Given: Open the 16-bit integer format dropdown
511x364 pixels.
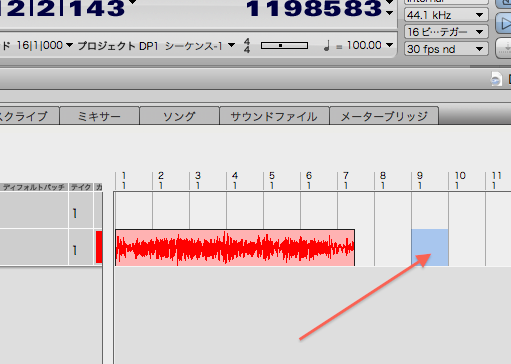Looking at the screenshot, I should [x=446, y=32].
